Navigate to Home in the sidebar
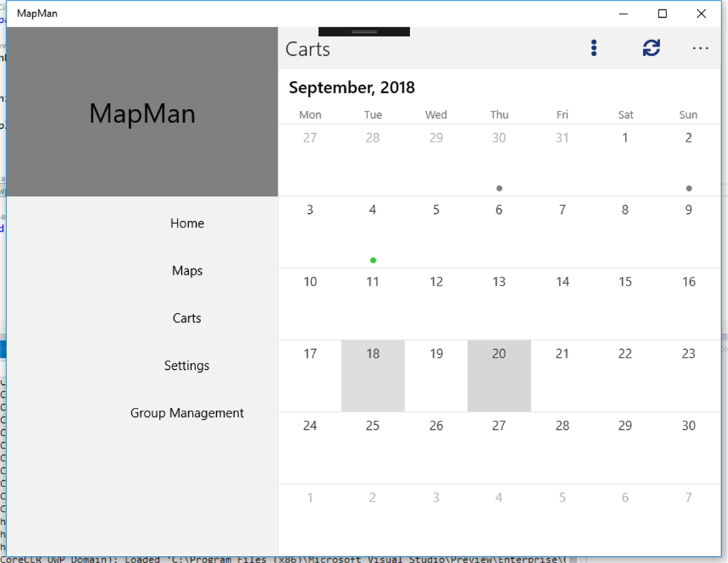This screenshot has width=728, height=563. [x=187, y=223]
